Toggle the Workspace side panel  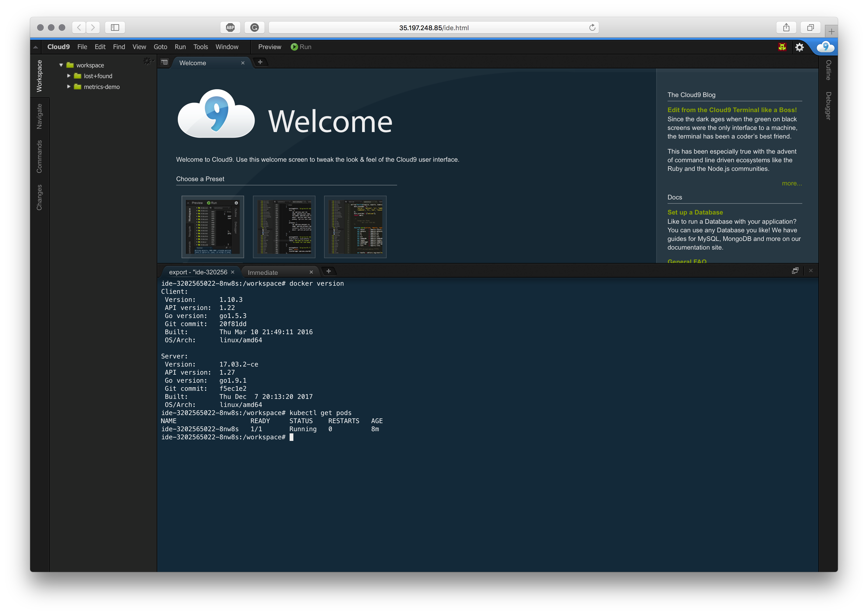39,76
